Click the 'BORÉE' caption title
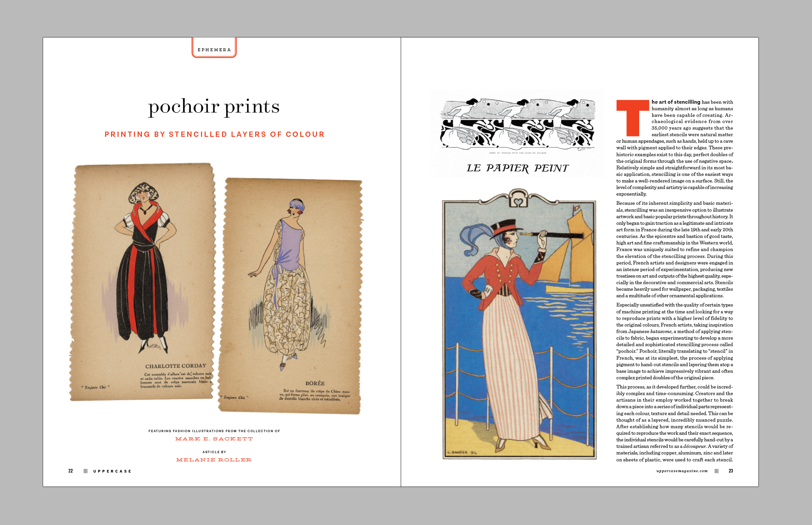 pos(315,383)
